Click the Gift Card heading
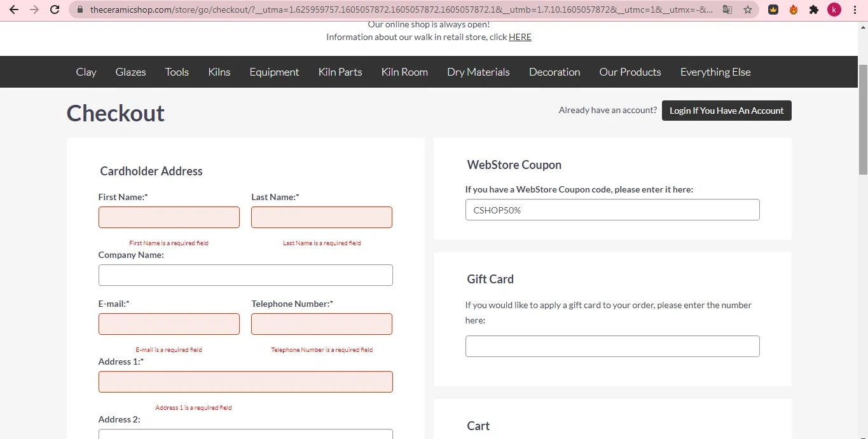The height and width of the screenshot is (439, 868). coord(490,279)
